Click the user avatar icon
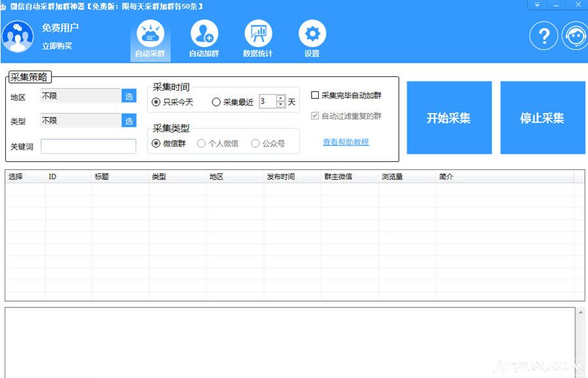The image size is (588, 378). coord(17,37)
